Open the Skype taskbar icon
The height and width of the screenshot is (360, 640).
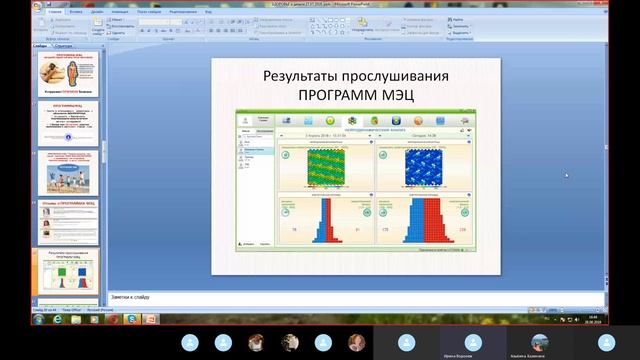point(131,319)
